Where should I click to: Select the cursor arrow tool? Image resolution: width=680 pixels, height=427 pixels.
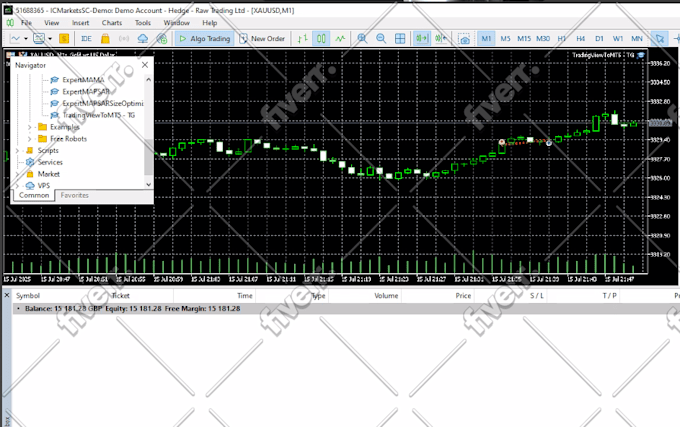[660, 39]
